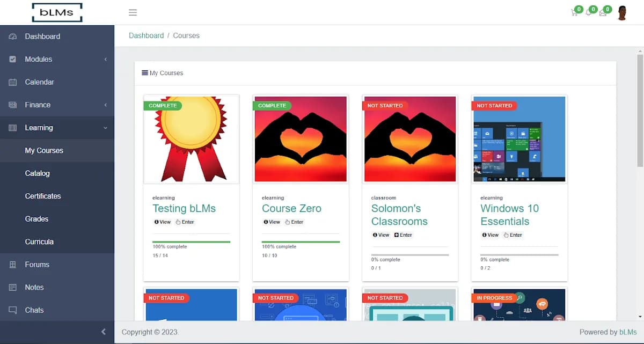Click View under Windows 10 Essentials
The height and width of the screenshot is (344, 644).
pyautogui.click(x=491, y=235)
